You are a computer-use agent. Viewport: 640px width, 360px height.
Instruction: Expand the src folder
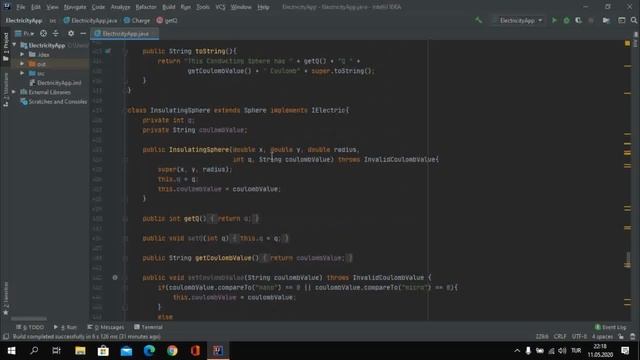[x=22, y=73]
